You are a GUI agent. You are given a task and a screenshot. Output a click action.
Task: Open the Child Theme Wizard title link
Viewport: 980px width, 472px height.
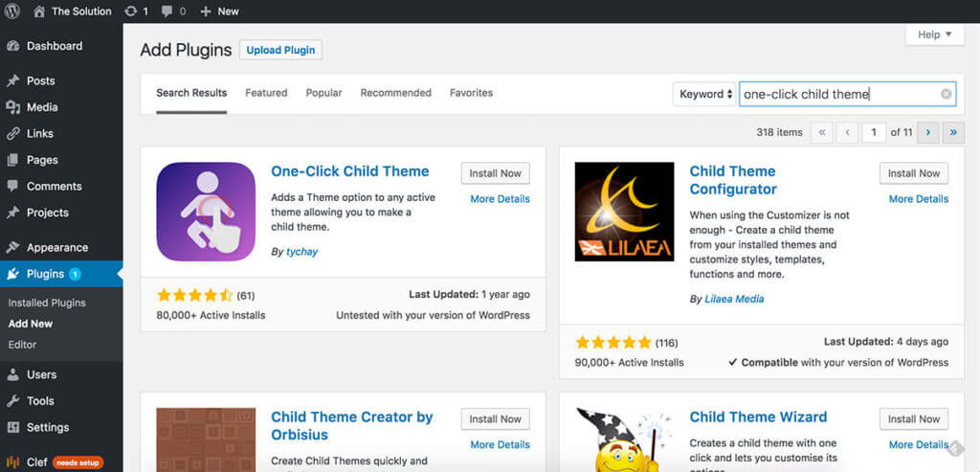pyautogui.click(x=758, y=417)
